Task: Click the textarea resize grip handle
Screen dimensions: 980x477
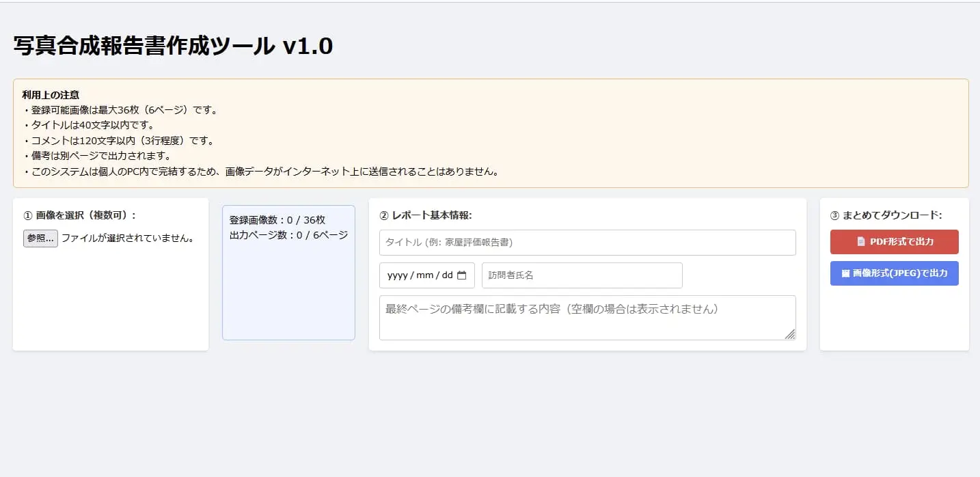Action: [x=790, y=334]
